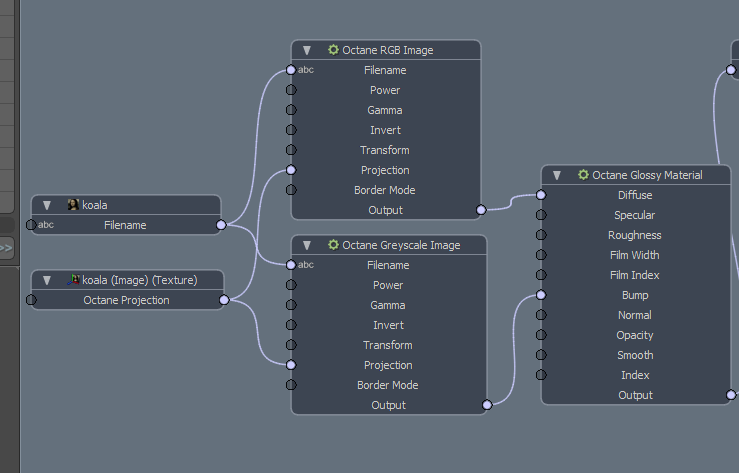The width and height of the screenshot is (739, 473).
Task: Click the >> expand button on left panel
Action: pyautogui.click(x=7, y=248)
